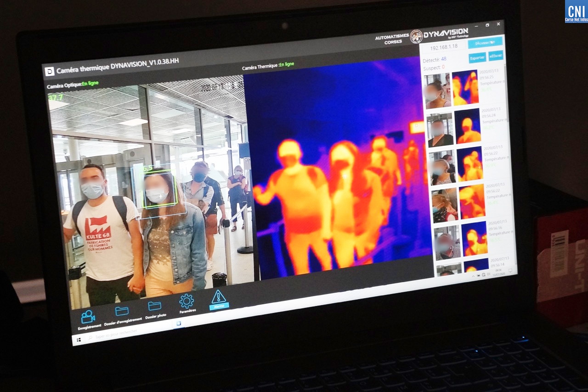
Task: Open the Dossier photo folder
Action: click(x=155, y=306)
